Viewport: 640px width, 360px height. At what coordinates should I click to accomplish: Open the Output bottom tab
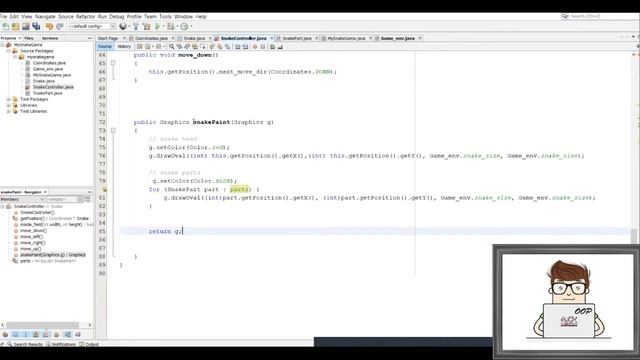coord(89,344)
